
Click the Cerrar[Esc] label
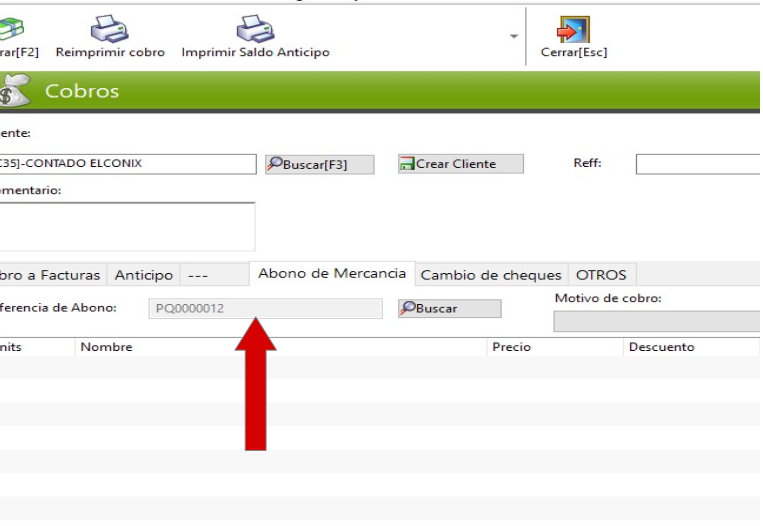point(574,52)
